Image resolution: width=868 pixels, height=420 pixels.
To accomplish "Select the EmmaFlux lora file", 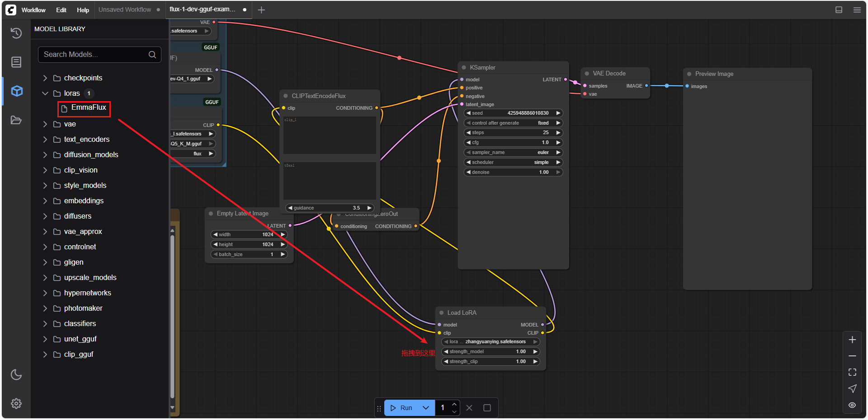I will (x=88, y=107).
